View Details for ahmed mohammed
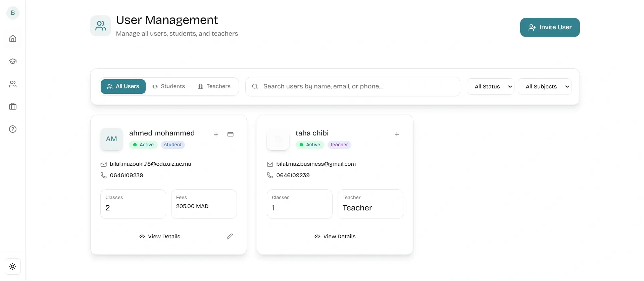 [160, 237]
